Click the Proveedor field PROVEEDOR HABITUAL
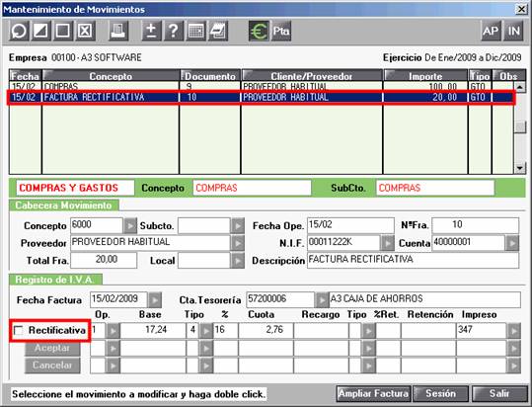This screenshot has height=407, width=532. point(150,243)
